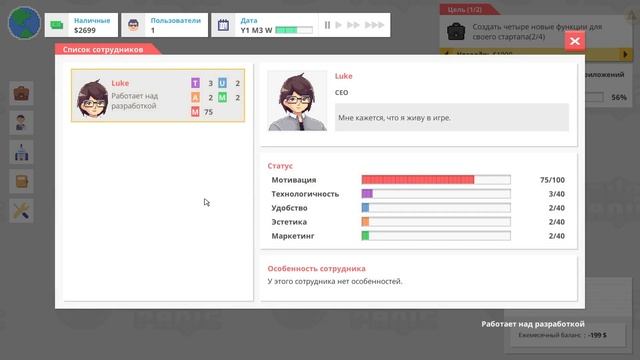
Task: Click 'У этого сотрудника нет особенностей' text
Action: [x=335, y=281]
